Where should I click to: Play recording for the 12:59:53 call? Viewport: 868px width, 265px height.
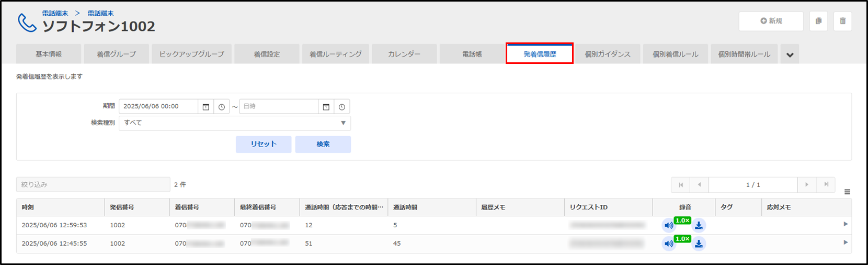[x=669, y=226]
